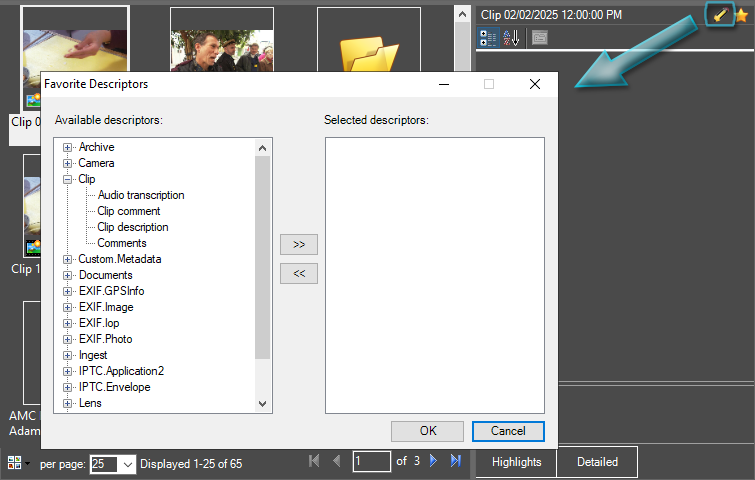Screen dimensions: 755x480
Task: Open the thumbnail view mode icon
Action: pyautogui.click(x=14, y=463)
